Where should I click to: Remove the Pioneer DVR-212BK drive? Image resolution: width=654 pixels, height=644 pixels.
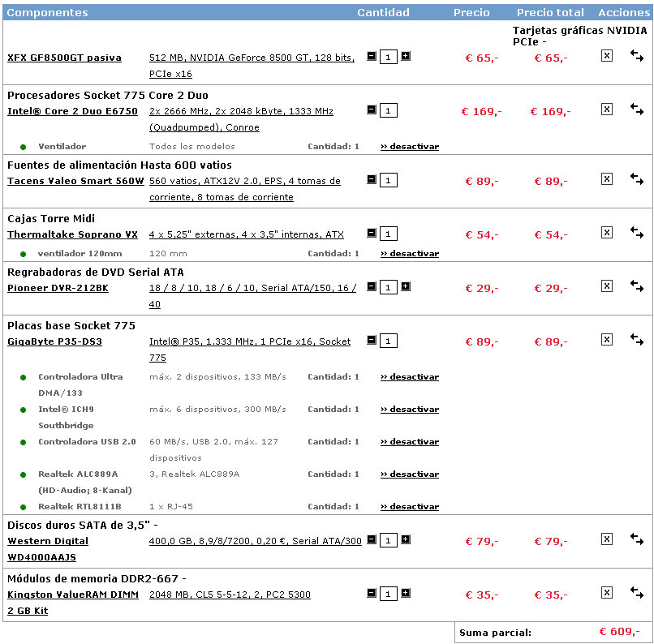pos(606,286)
